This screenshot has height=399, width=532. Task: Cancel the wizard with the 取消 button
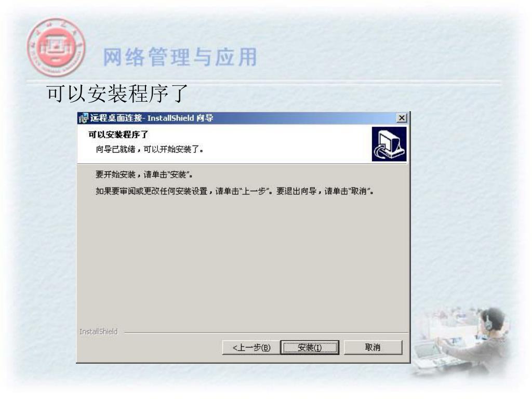(373, 348)
